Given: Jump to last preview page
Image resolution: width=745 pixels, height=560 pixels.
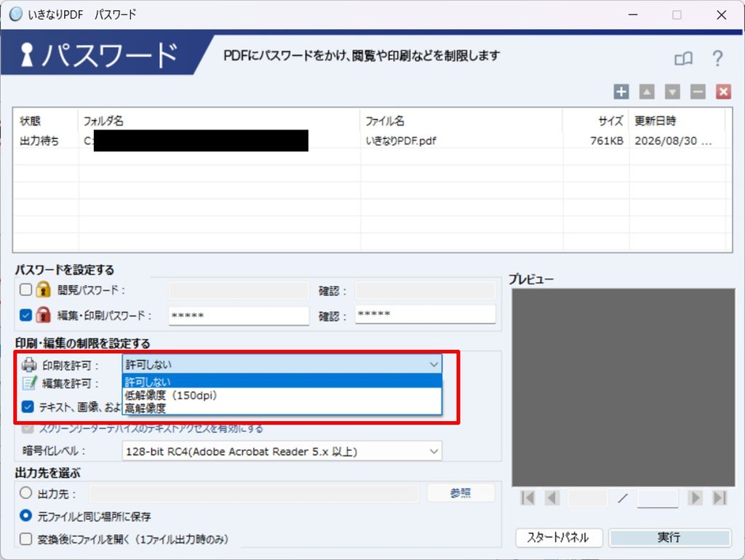Looking at the screenshot, I should (720, 497).
